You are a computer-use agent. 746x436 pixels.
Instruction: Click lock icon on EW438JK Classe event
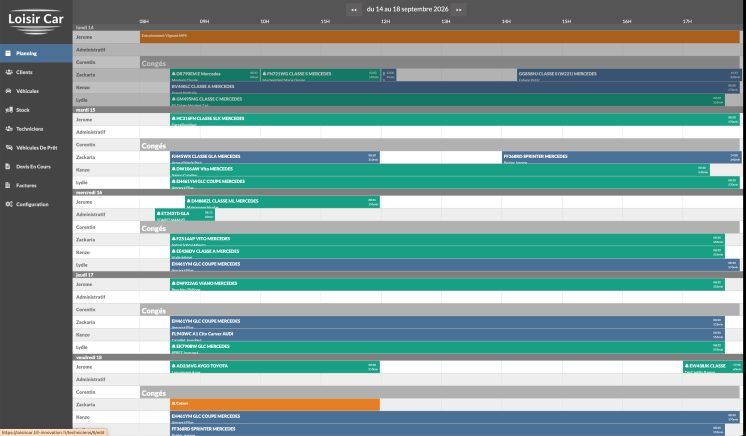click(687, 366)
